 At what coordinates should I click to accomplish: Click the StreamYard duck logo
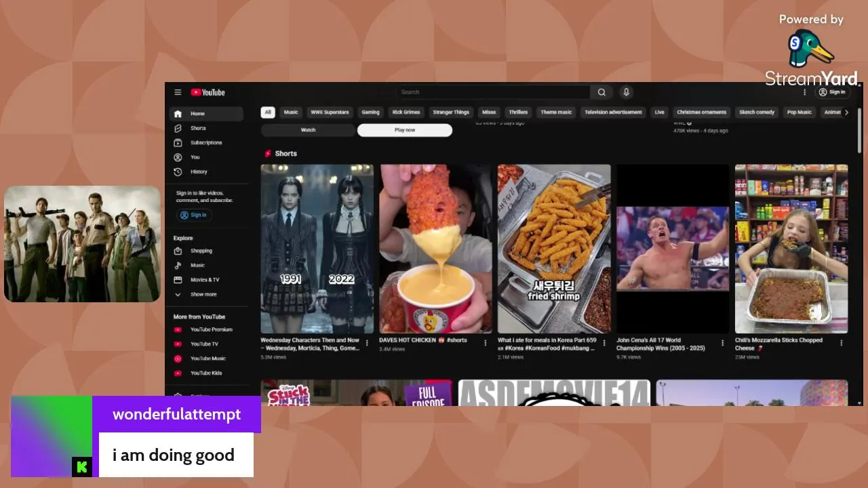[x=811, y=49]
